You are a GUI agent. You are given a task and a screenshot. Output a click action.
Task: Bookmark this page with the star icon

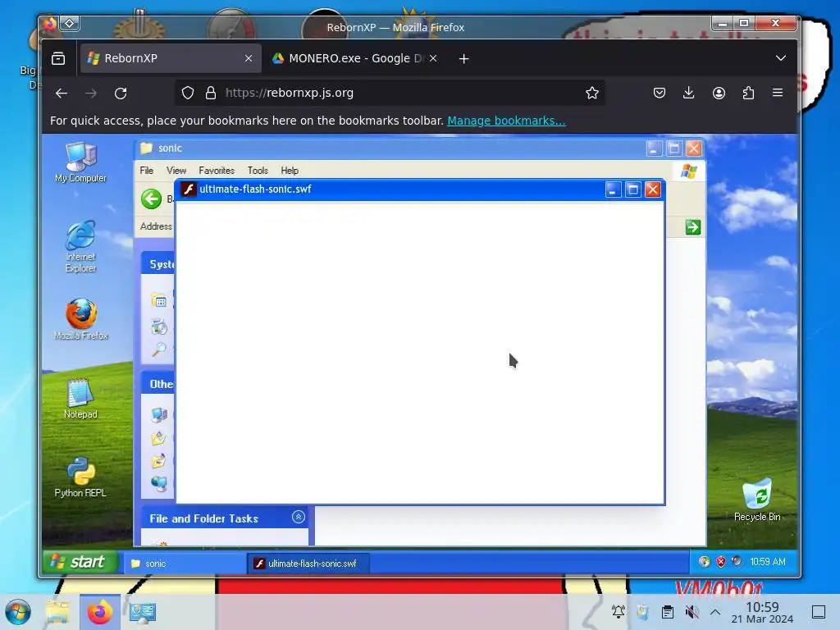592,94
